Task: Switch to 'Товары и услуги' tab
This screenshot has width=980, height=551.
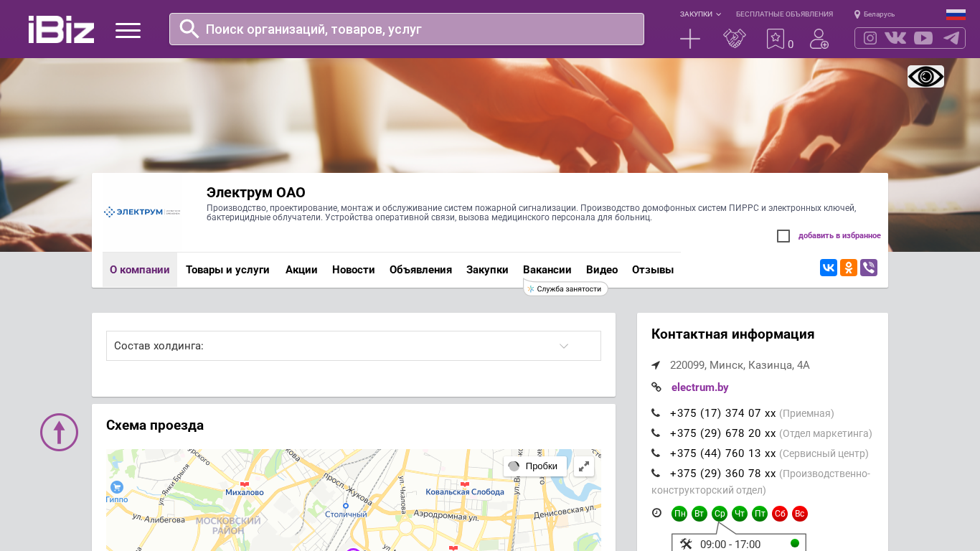Action: coord(227,270)
